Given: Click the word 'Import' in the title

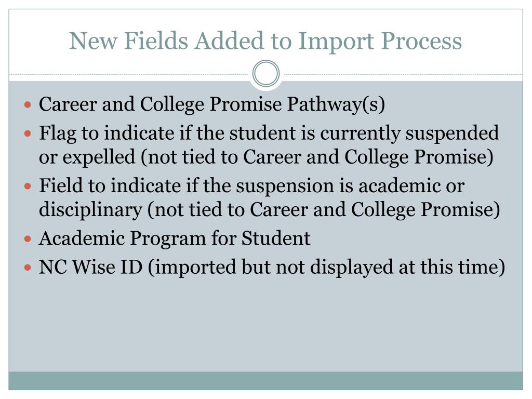Looking at the screenshot, I should [336, 42].
